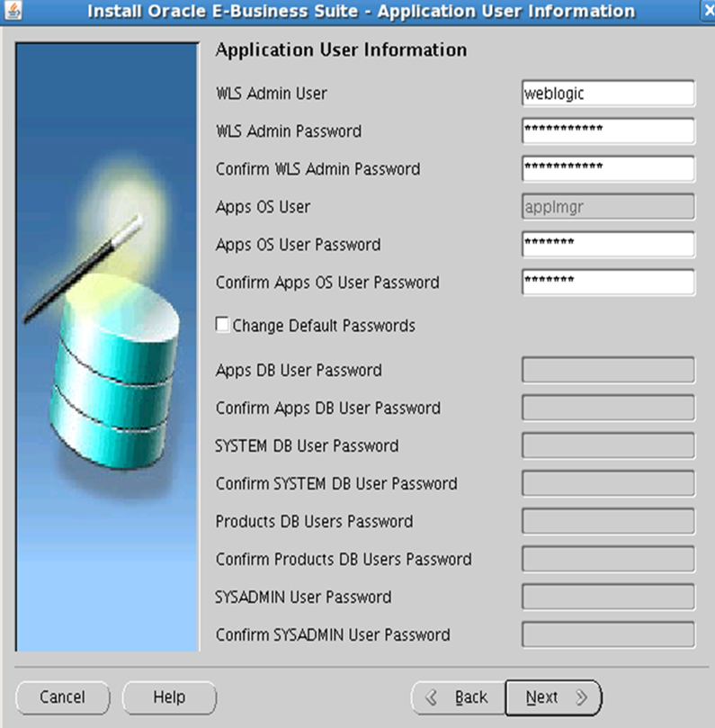Viewport: 715px width, 728px height.
Task: Click the 'Confirm SYSTEM DB User Password' label
Action: pos(336,483)
